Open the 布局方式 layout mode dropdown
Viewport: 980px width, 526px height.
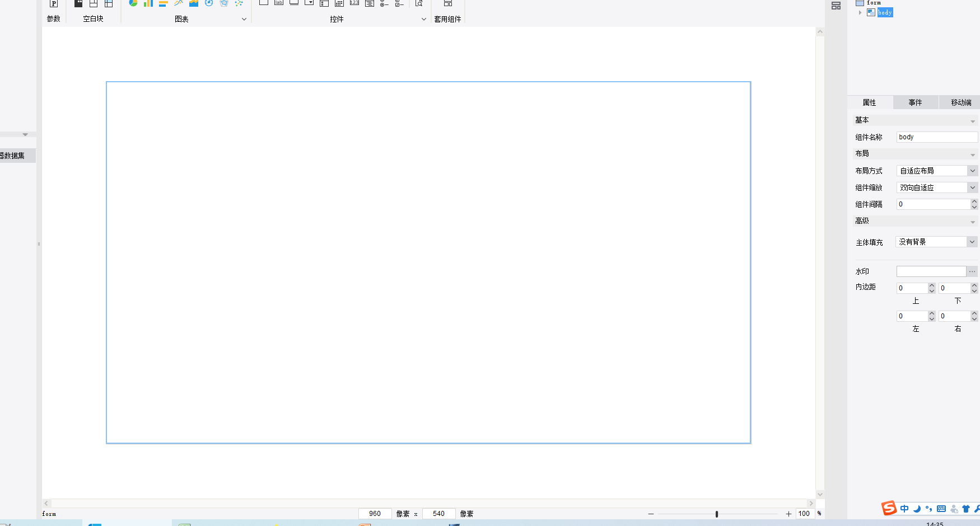point(973,171)
